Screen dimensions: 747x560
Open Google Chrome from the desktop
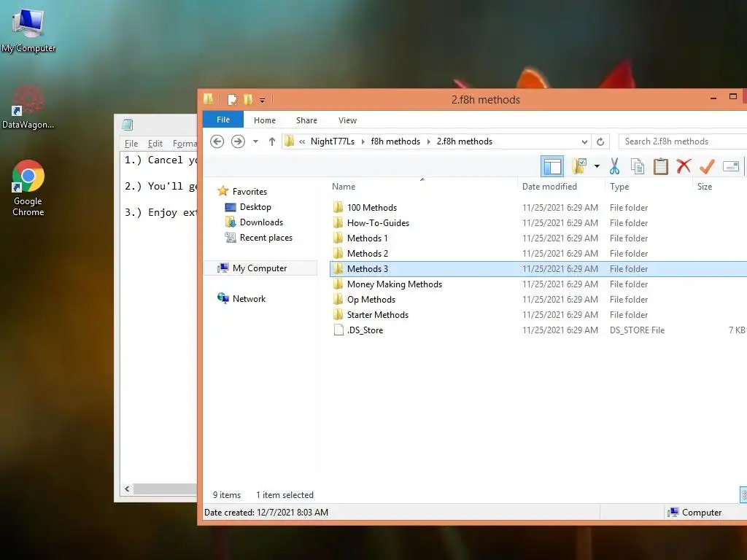[28, 188]
